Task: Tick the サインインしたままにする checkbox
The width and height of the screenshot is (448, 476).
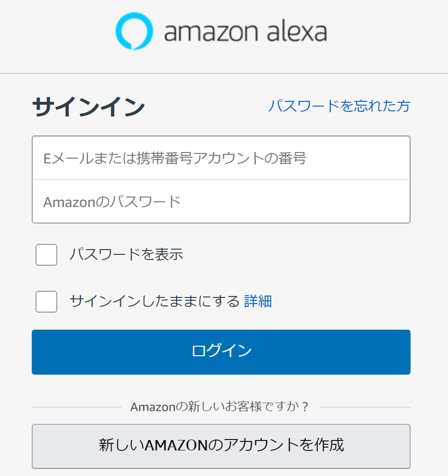Action: tap(46, 301)
